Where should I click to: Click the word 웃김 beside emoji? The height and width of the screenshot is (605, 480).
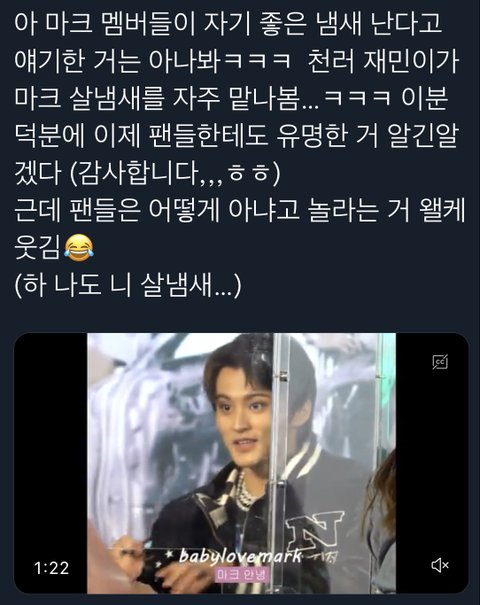[38, 248]
